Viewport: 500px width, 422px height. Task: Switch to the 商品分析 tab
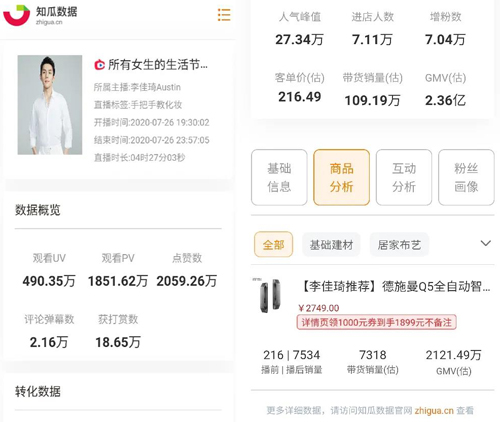(341, 177)
